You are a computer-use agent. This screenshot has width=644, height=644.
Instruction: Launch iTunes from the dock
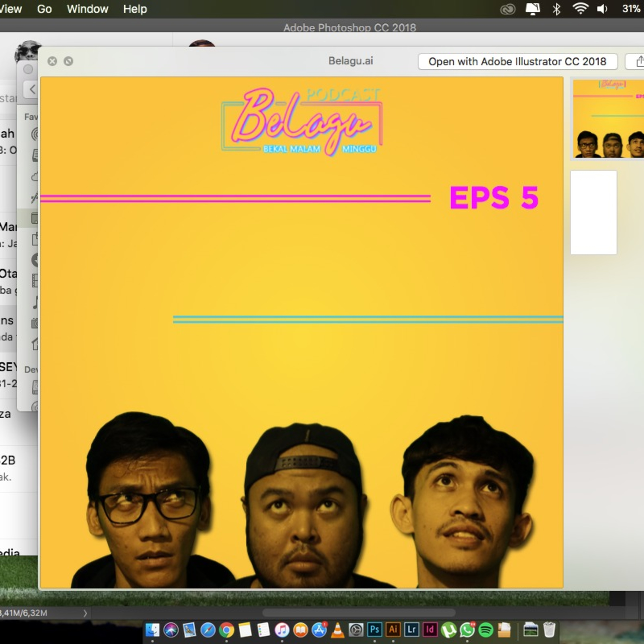(x=282, y=630)
